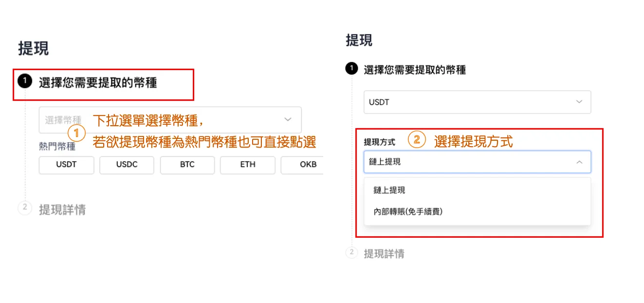Image resolution: width=644 pixels, height=303 pixels.
Task: Click black step 1 circle inside red-outlined heading
Action: pos(25,80)
